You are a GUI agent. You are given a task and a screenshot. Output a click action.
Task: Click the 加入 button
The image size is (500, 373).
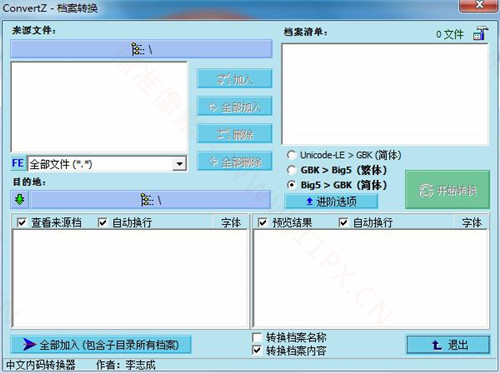(x=235, y=79)
